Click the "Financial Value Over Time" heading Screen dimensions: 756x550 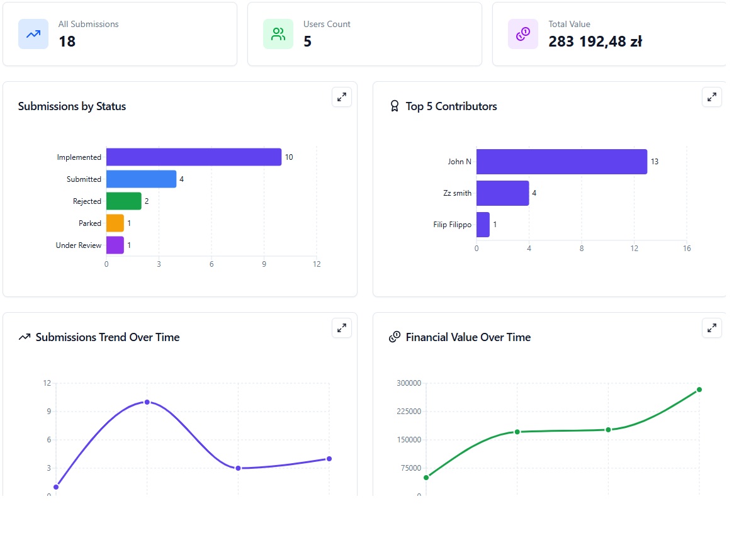468,337
